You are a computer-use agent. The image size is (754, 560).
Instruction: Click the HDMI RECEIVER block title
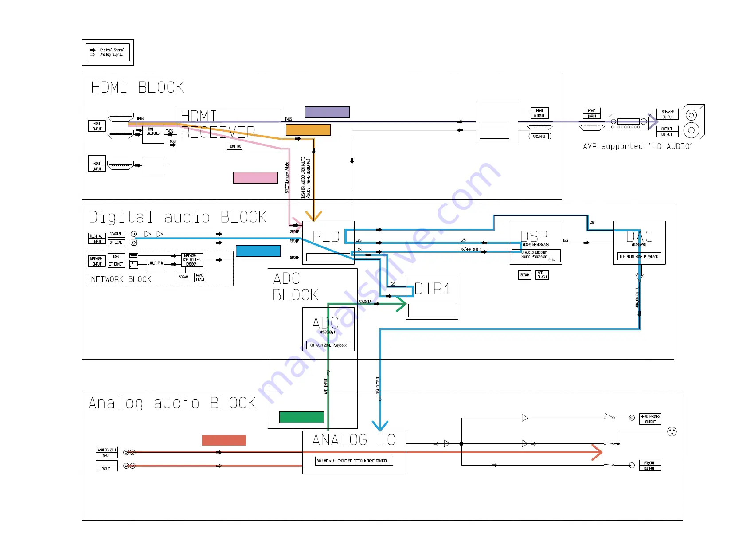point(218,125)
